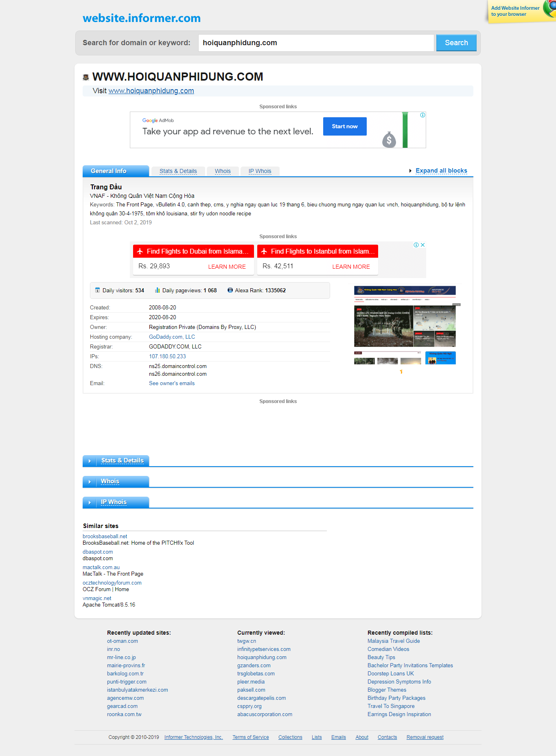Open the Whois tab

(x=223, y=171)
